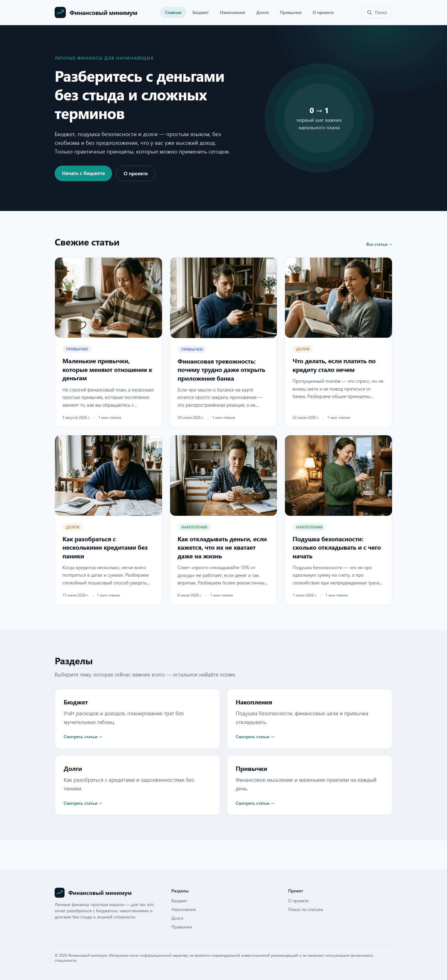Open О проекте in the top navigation
This screenshot has width=447, height=980.
[323, 12]
